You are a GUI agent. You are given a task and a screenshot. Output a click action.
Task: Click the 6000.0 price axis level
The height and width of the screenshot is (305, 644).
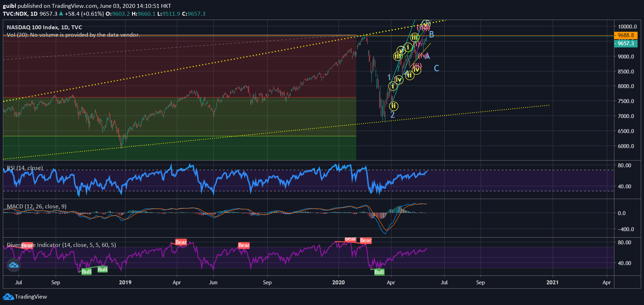[x=626, y=146]
